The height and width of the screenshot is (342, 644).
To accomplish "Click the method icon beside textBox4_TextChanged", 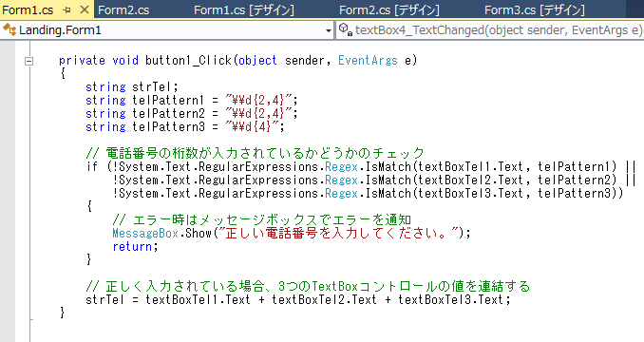I will (345, 29).
